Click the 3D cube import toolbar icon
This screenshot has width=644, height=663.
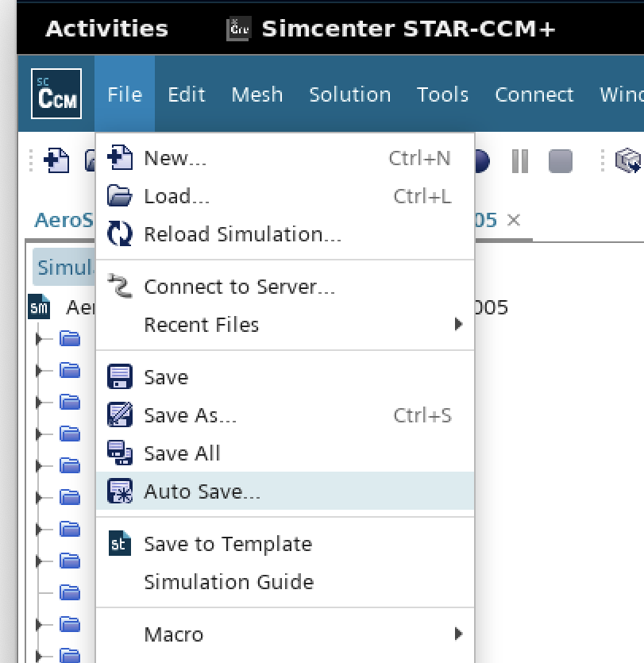628,160
